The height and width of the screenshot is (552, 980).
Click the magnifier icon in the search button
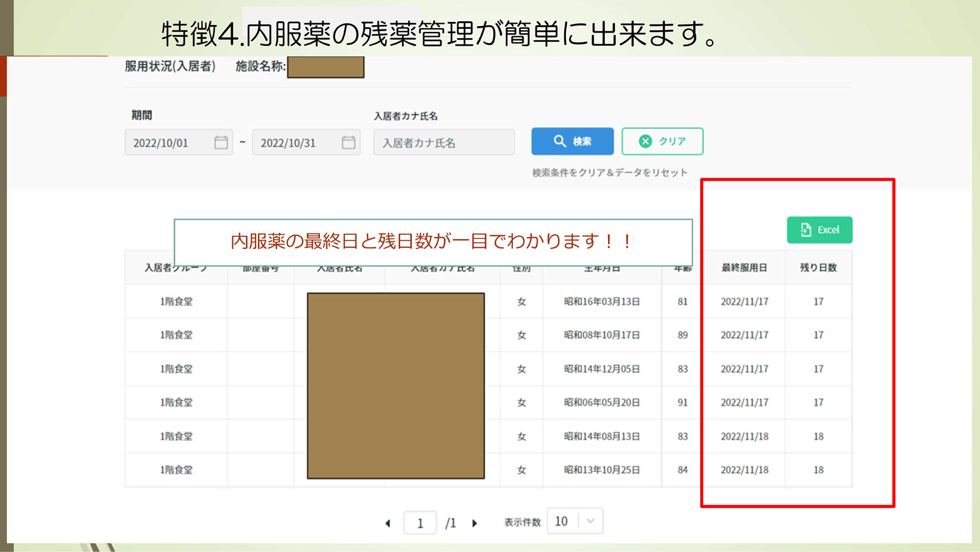[559, 141]
